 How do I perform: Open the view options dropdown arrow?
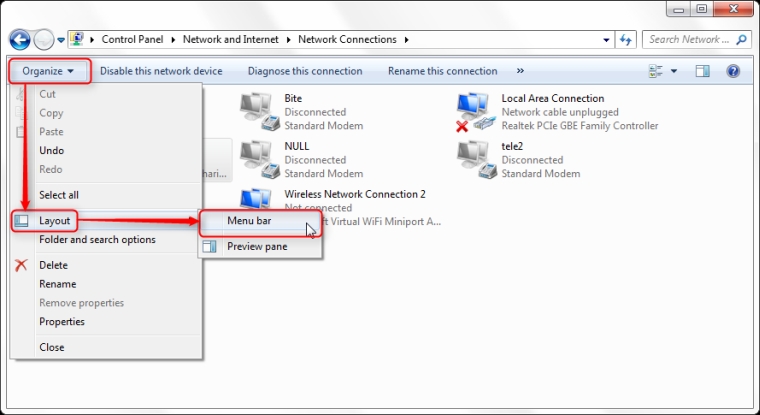point(674,71)
